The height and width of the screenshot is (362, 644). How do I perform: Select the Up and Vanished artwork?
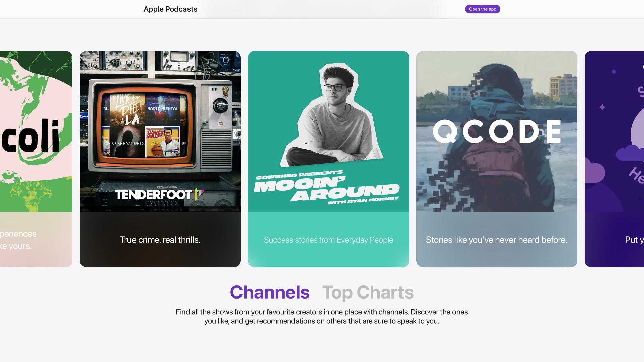128,142
